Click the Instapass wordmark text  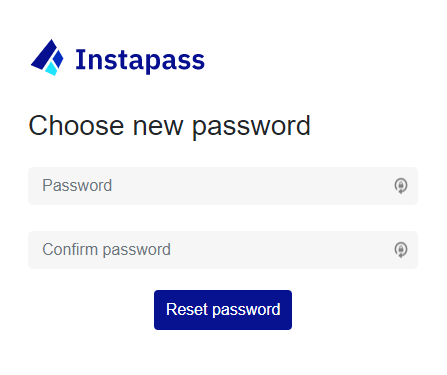(140, 61)
